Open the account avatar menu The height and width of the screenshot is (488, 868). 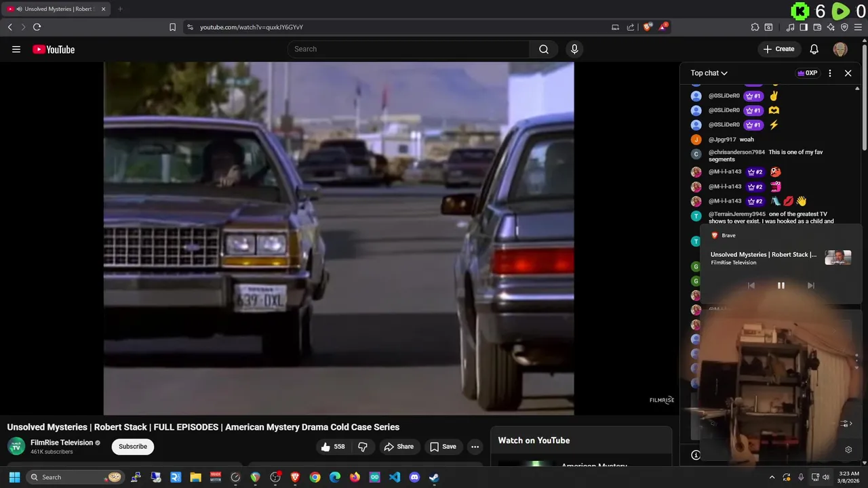click(x=840, y=49)
